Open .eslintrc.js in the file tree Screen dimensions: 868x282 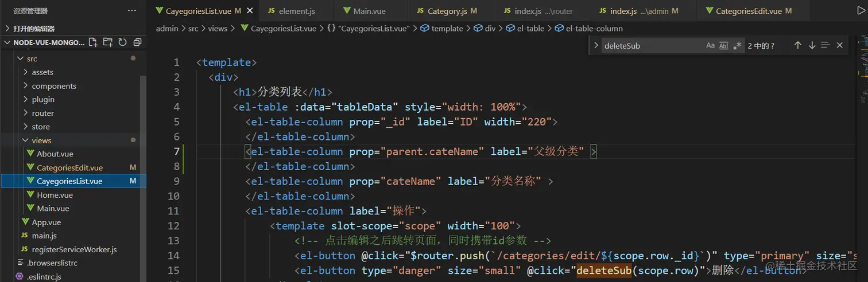coord(73,277)
